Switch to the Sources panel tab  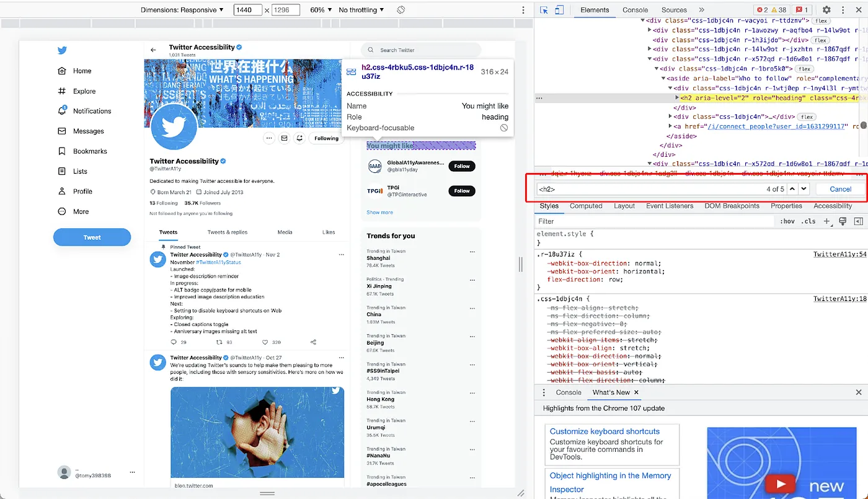674,10
